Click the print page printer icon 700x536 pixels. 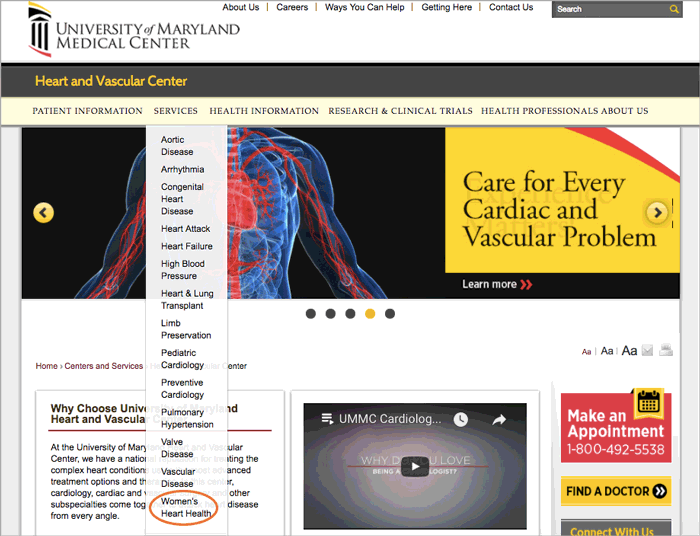(x=666, y=350)
